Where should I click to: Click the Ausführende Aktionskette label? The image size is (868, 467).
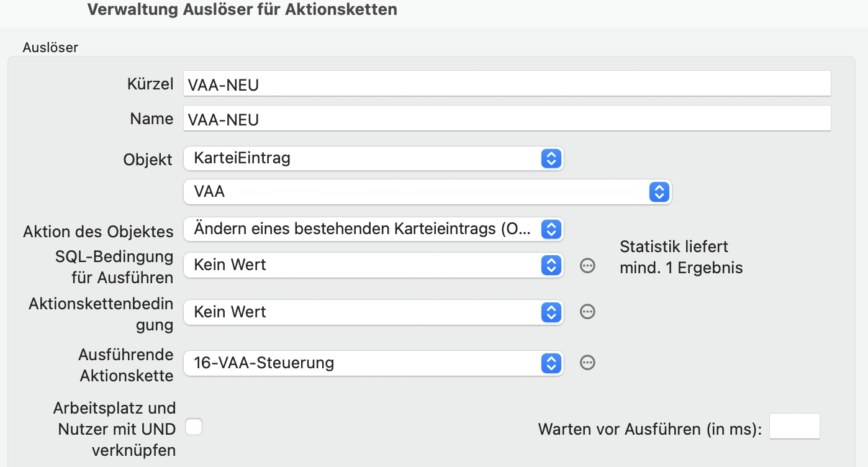click(126, 365)
